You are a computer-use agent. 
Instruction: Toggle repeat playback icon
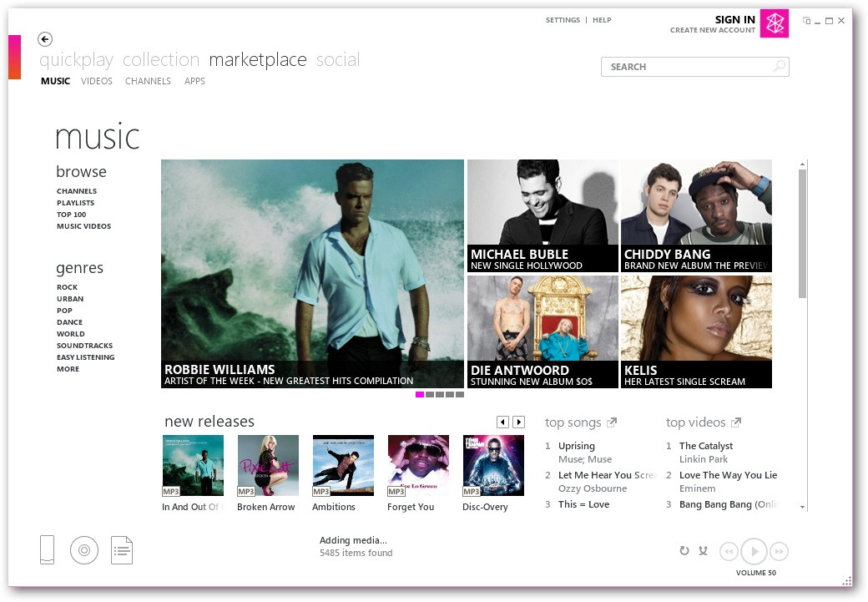pos(684,550)
